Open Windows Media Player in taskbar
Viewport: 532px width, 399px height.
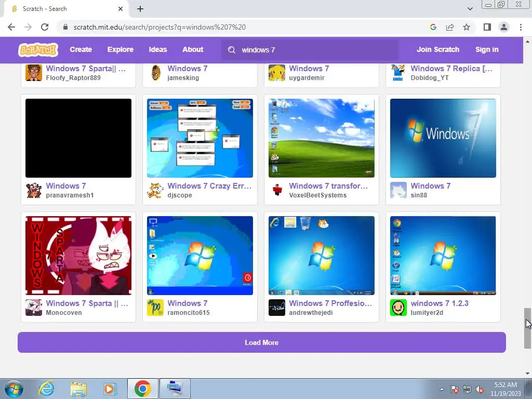click(110, 389)
